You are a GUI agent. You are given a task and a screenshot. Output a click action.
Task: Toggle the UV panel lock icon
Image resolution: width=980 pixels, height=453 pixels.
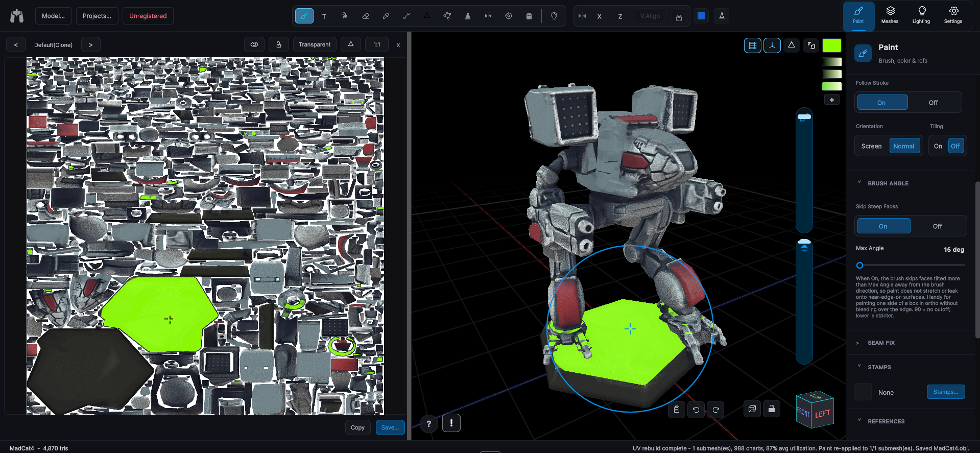point(279,44)
